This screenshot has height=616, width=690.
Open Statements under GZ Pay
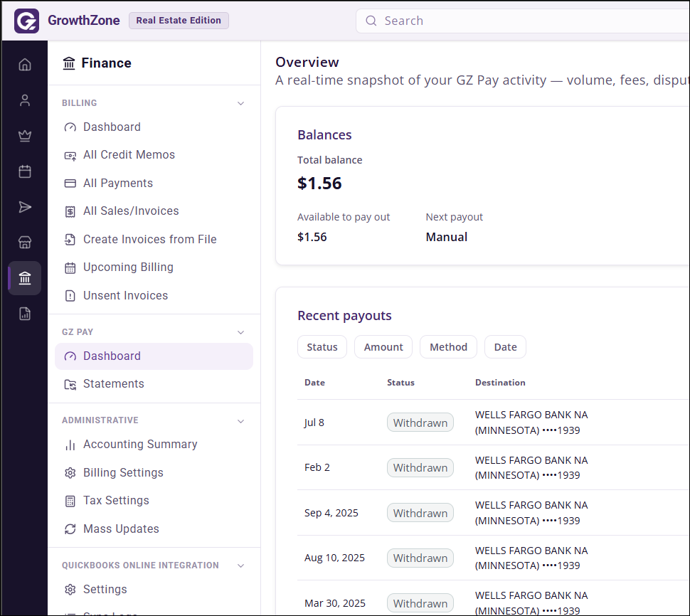pyautogui.click(x=154, y=384)
